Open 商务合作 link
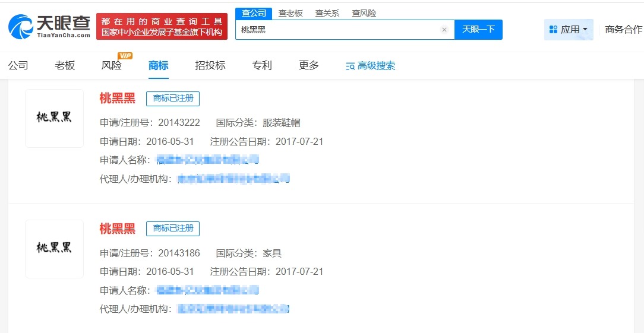 [623, 30]
